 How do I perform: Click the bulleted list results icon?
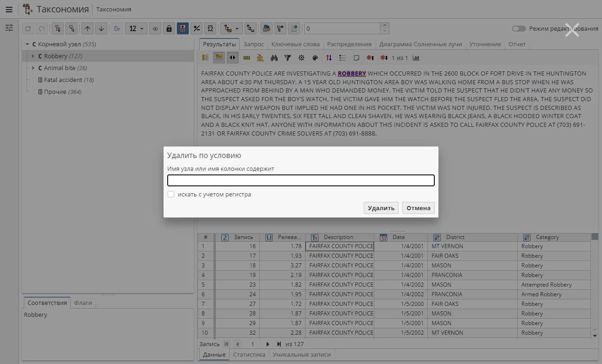pos(342,58)
